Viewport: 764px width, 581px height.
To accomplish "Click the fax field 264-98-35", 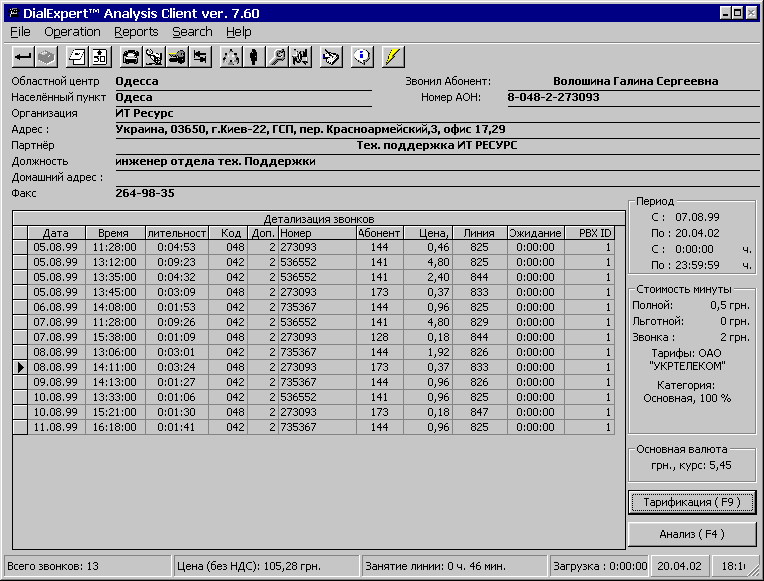I will [145, 193].
